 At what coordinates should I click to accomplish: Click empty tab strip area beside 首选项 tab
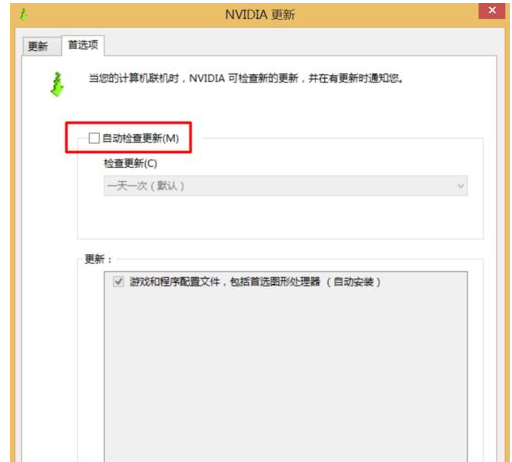300,45
